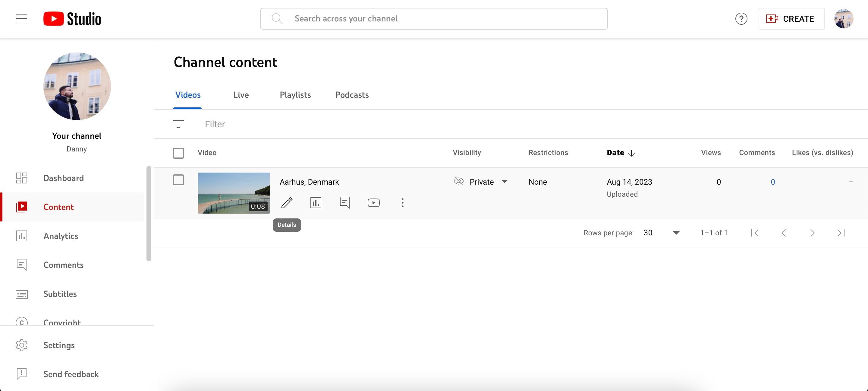Click the CREATE button
Screen dimensions: 868x391
(x=791, y=19)
